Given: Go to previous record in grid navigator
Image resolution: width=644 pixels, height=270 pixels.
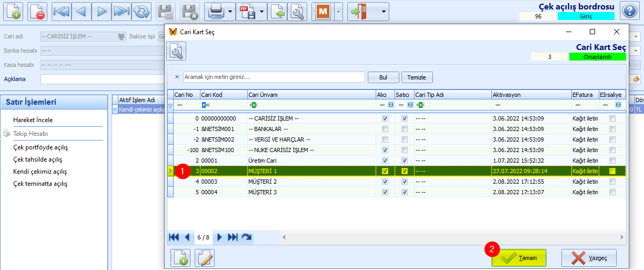Looking at the screenshot, I should (187, 237).
